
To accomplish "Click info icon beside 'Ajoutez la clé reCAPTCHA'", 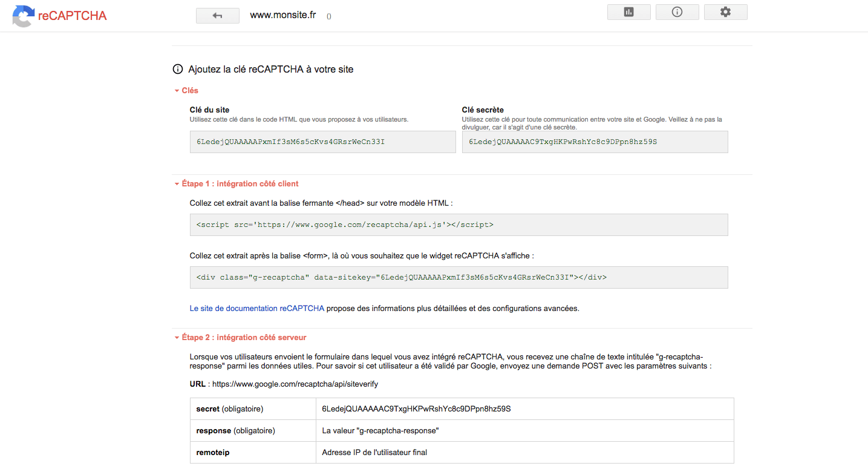I will coord(178,69).
